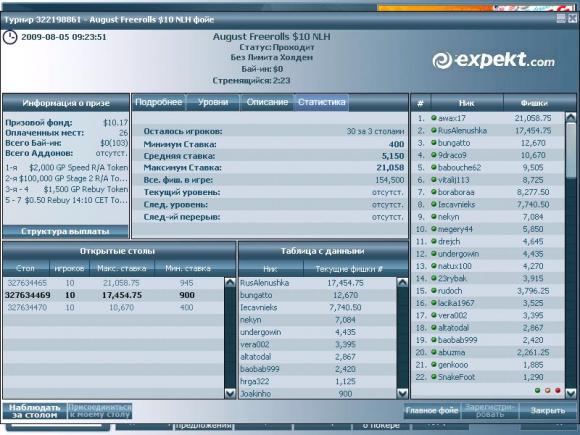Click Наблюдать за столом button
This screenshot has height=435, width=580.
[34, 411]
